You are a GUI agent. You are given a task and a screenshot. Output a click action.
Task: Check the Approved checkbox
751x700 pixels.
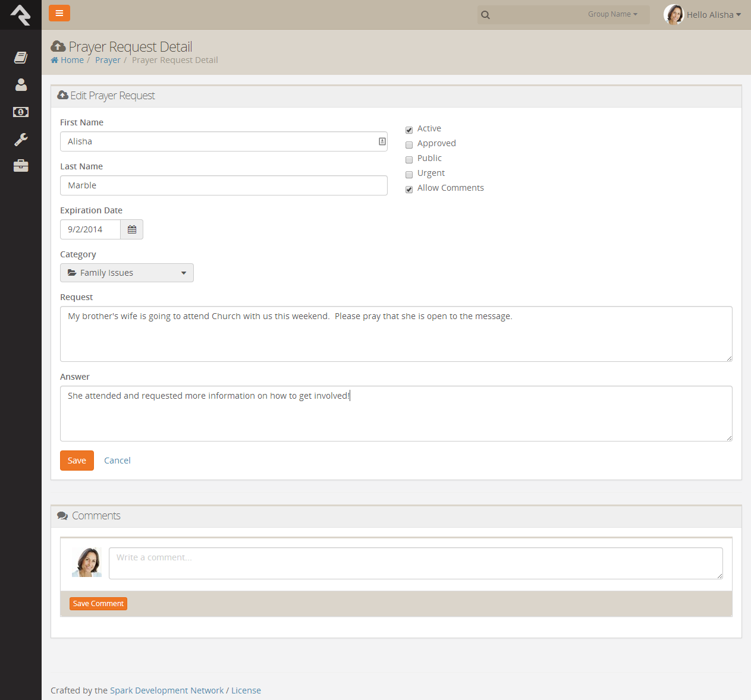pyautogui.click(x=409, y=145)
